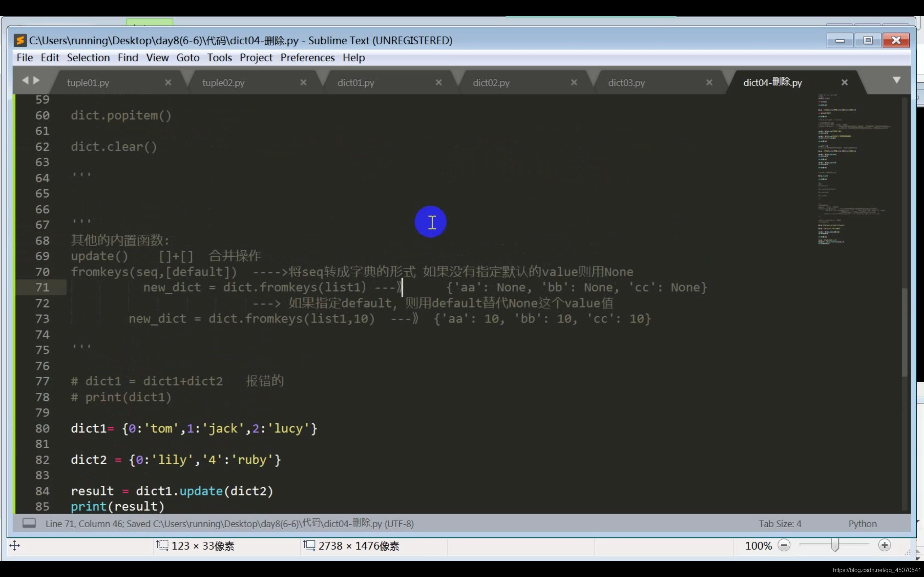Image resolution: width=924 pixels, height=577 pixels.
Task: Close the dict04-删除.py tab
Action: (x=845, y=83)
